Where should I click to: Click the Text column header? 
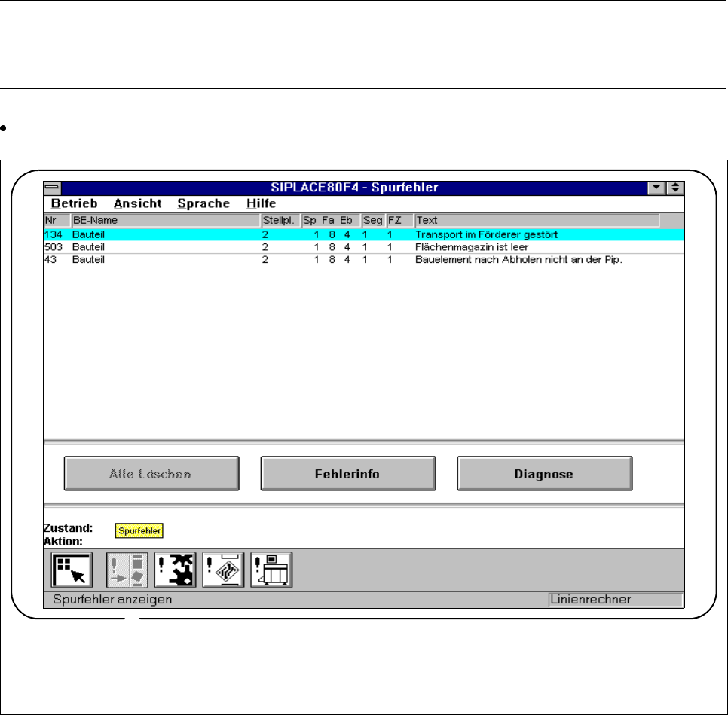[537, 220]
